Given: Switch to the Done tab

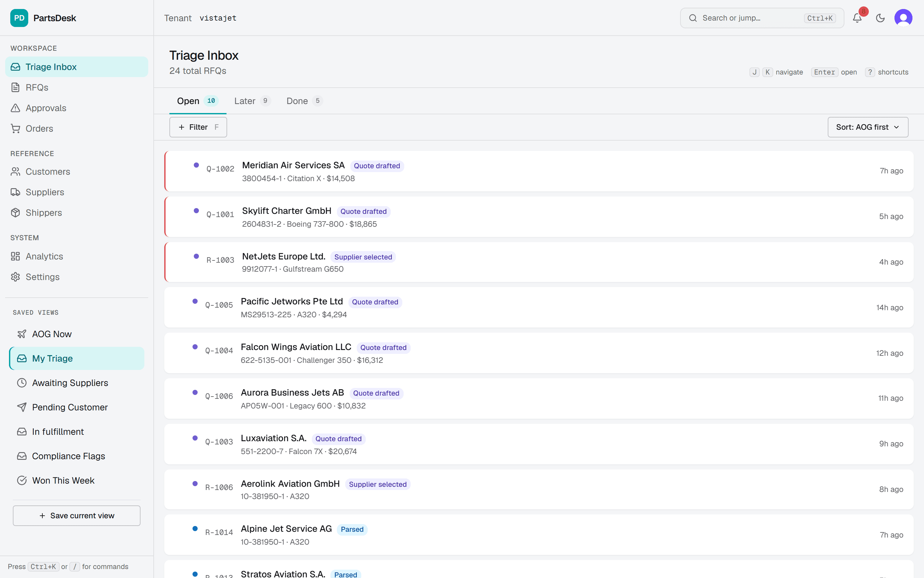Looking at the screenshot, I should pyautogui.click(x=304, y=101).
